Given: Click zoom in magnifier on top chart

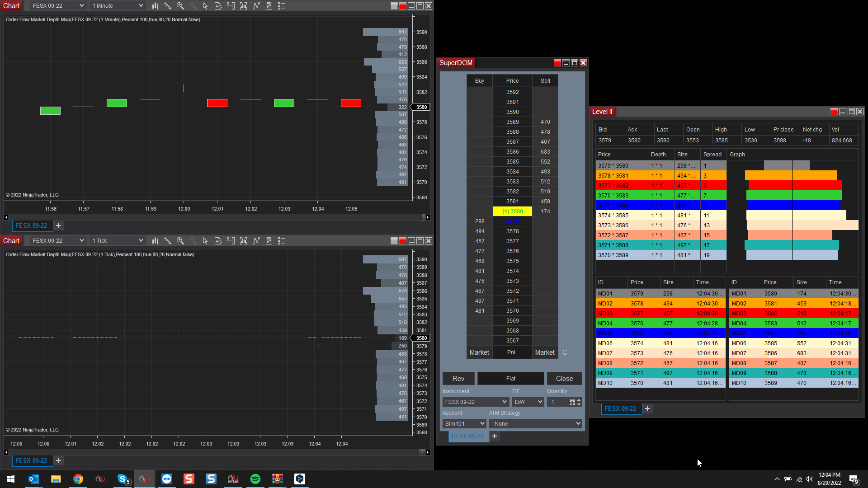Looking at the screenshot, I should (x=180, y=6).
